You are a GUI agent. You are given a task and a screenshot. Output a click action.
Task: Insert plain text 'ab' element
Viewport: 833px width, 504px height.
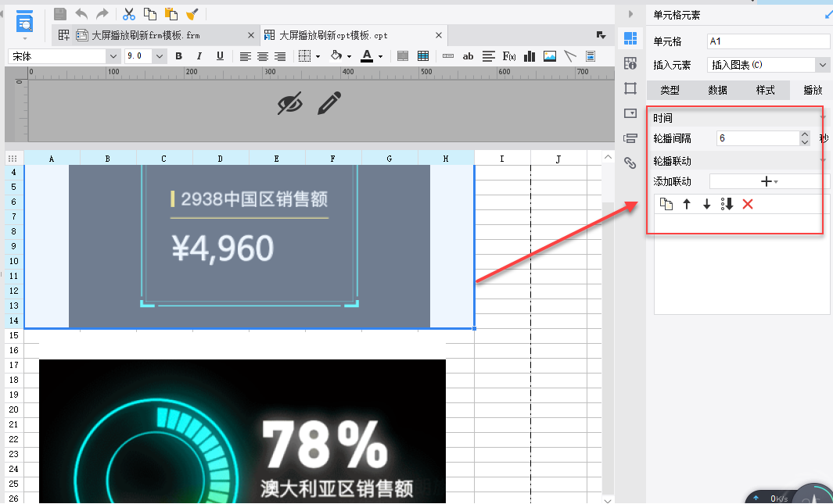pyautogui.click(x=468, y=56)
